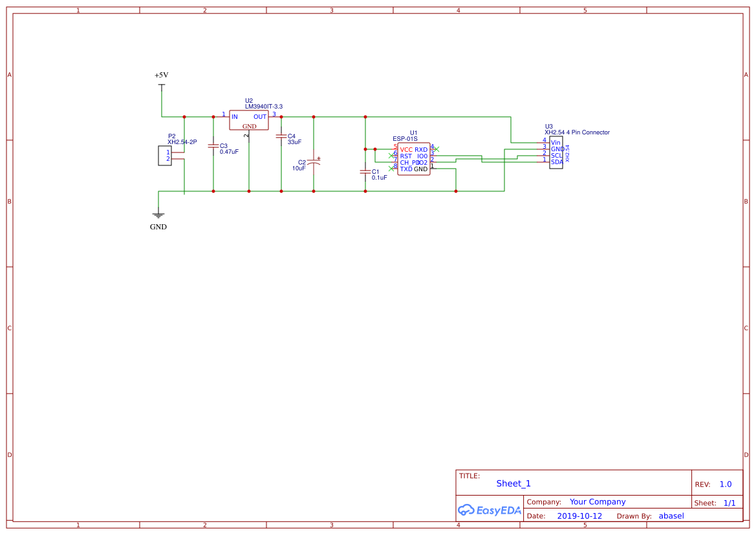Click the abasel drawn-by name
This screenshot has height=535, width=756.
tap(671, 516)
